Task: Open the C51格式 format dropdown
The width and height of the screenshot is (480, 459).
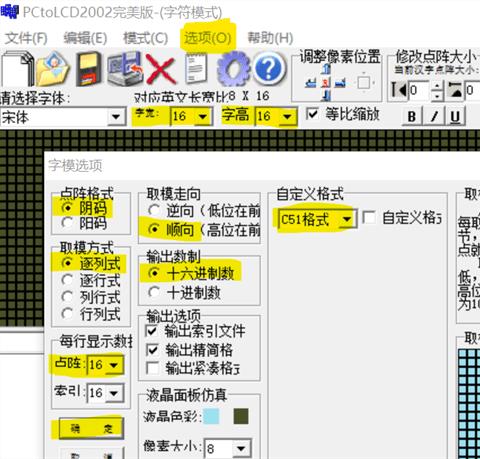Action: click(347, 219)
